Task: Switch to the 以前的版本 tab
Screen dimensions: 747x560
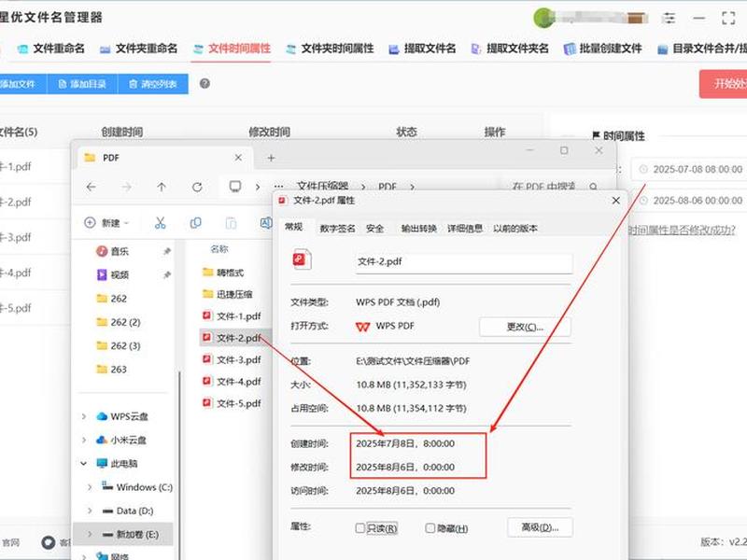Action: 515,229
